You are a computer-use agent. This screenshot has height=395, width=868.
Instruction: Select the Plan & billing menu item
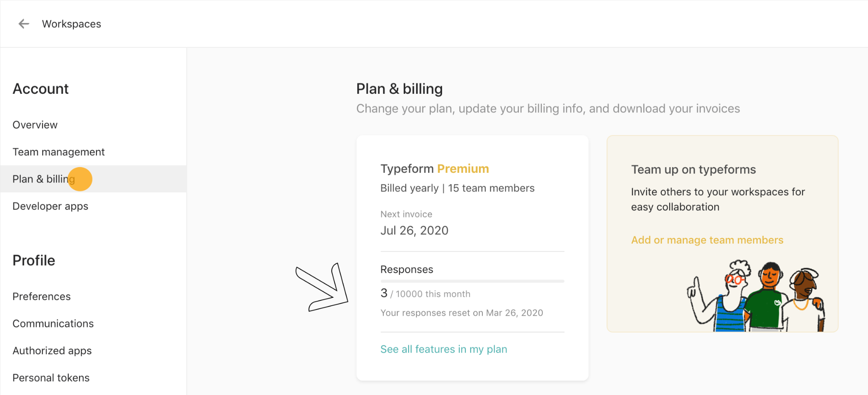(93, 179)
